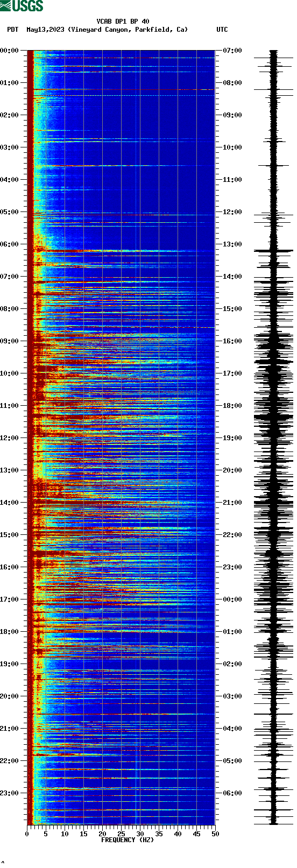297x868 pixels.
Task: Click the 06:00 UTC label on the right axis
Action: pyautogui.click(x=232, y=793)
